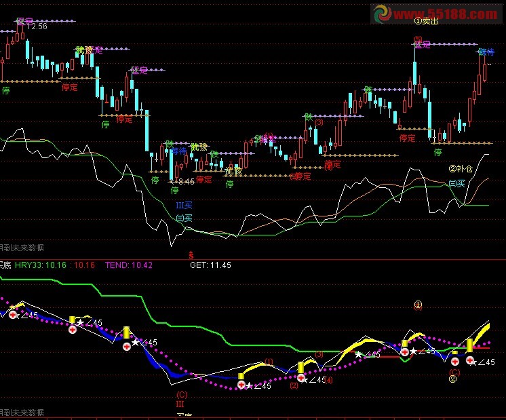Screen dimensions: 506x420
Task: Click the (三)买 label beneath ②补仓
Action: 456,184
